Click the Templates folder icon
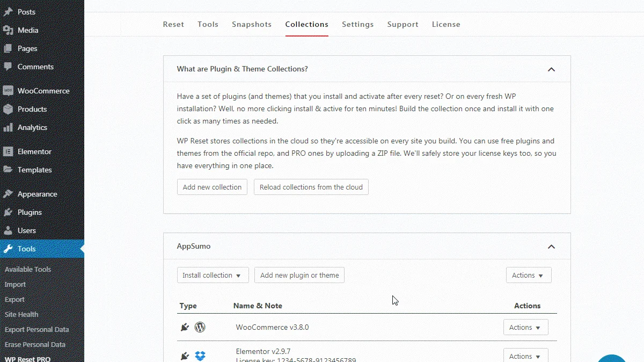 [8, 170]
